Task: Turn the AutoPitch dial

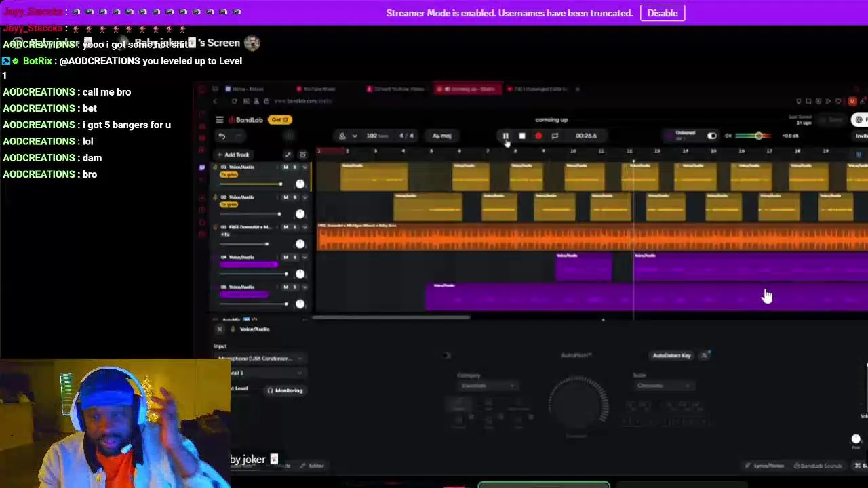Action: (578, 402)
